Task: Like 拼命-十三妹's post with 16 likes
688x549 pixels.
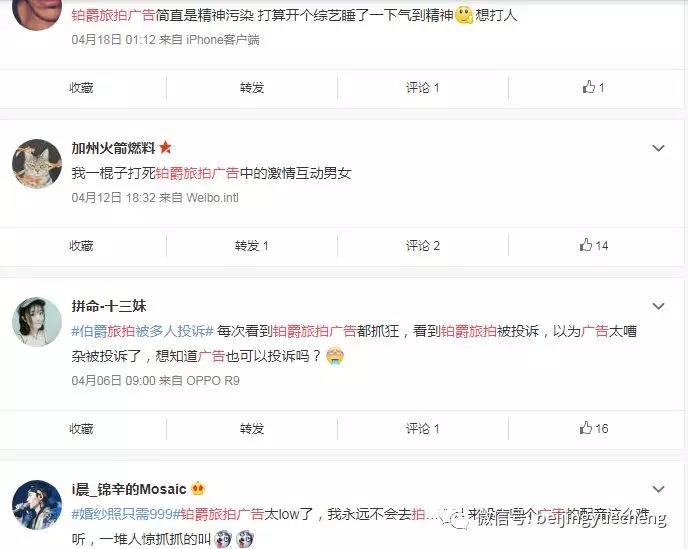Action: [x=593, y=428]
